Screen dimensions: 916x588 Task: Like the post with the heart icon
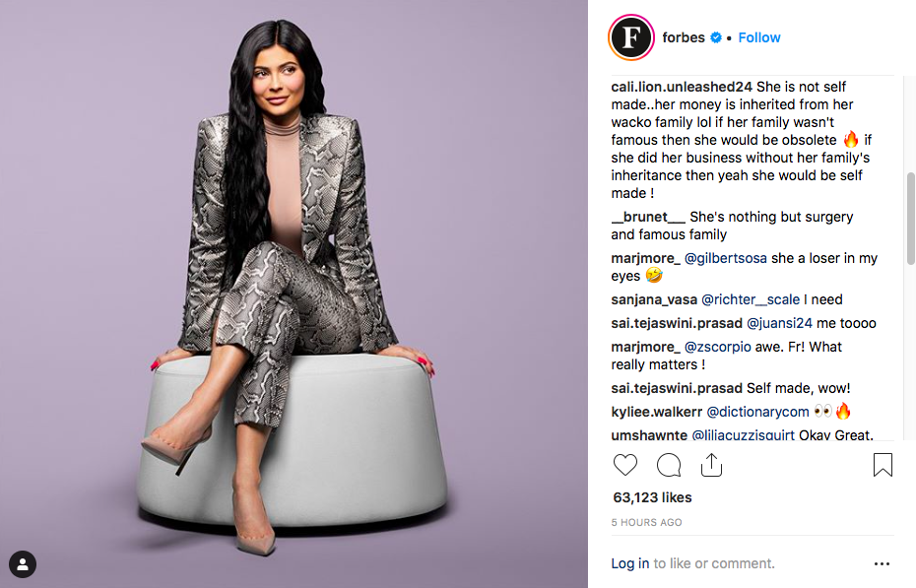pyautogui.click(x=625, y=465)
